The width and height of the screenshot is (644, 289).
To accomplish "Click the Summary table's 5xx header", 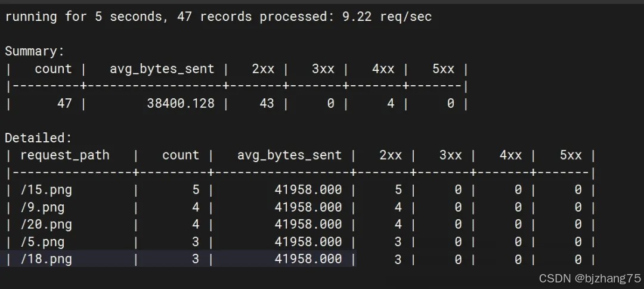I will pos(443,69).
